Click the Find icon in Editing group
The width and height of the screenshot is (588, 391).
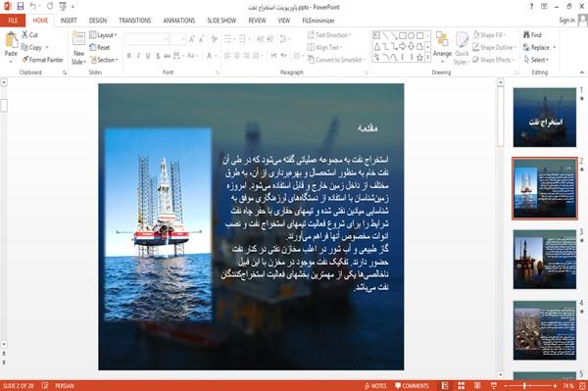pyautogui.click(x=532, y=35)
